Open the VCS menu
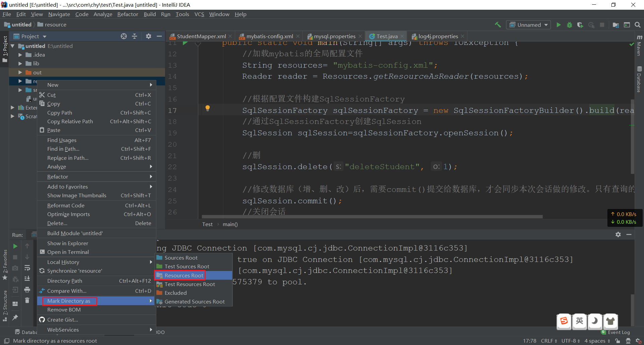Screen dimensions: 644x345 (x=199, y=14)
